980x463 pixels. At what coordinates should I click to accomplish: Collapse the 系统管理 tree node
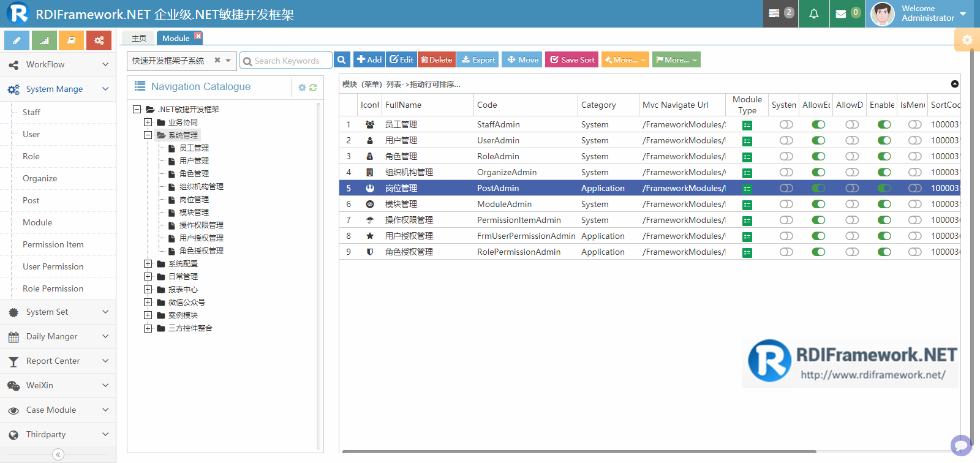pyautogui.click(x=148, y=135)
